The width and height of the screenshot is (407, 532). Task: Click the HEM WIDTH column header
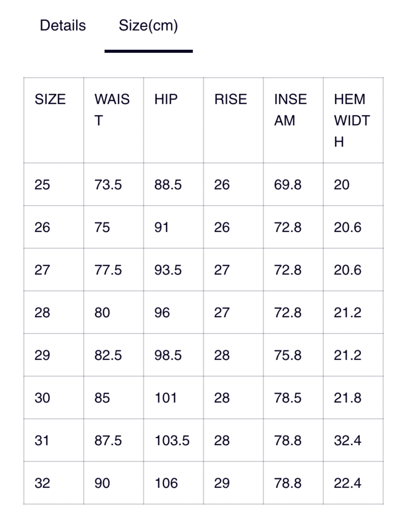tap(352, 120)
